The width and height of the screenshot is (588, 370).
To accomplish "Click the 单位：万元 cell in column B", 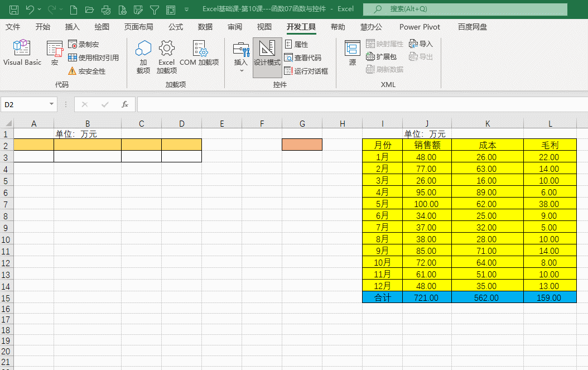I will pos(88,133).
